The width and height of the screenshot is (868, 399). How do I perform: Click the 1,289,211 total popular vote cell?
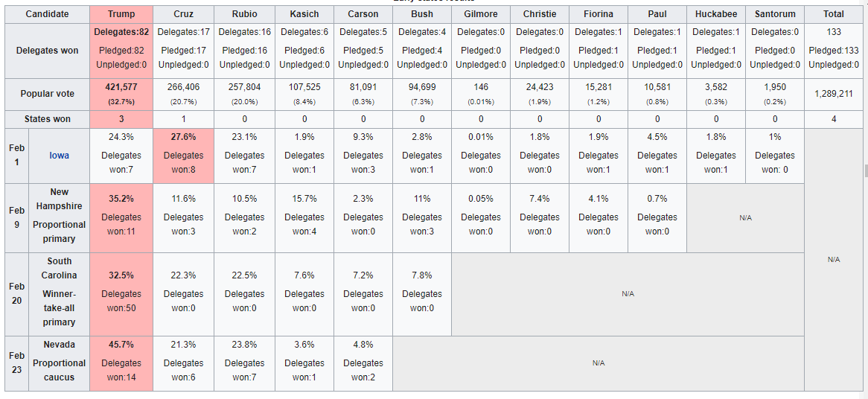point(834,95)
